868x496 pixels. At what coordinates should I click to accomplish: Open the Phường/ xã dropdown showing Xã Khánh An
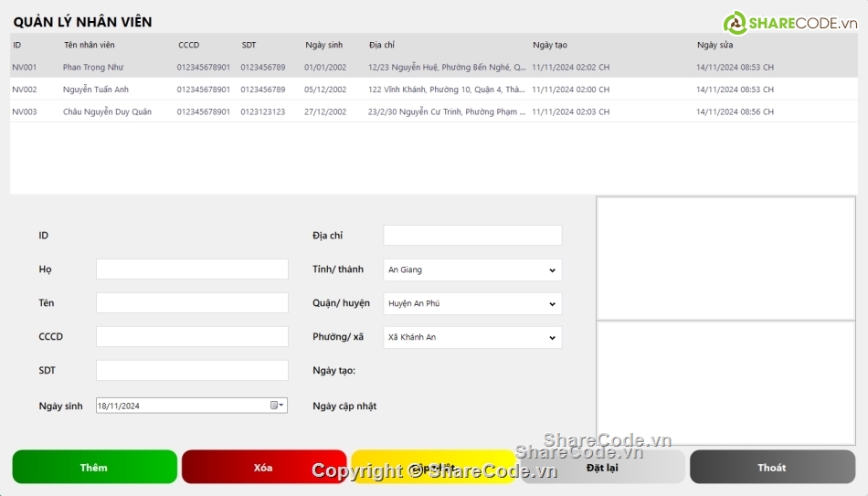point(472,337)
